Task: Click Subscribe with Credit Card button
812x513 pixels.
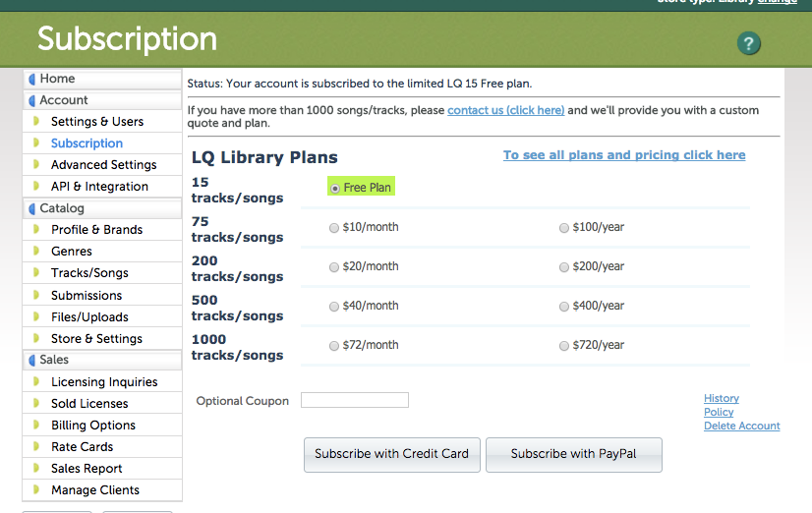Action: tap(391, 454)
